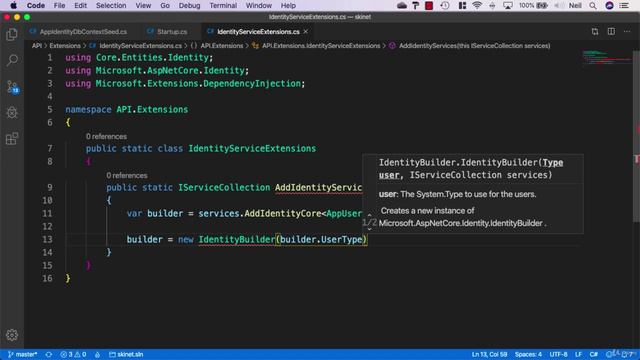Open the Help menu
Viewport: 640px width, 360px height.
click(288, 5)
